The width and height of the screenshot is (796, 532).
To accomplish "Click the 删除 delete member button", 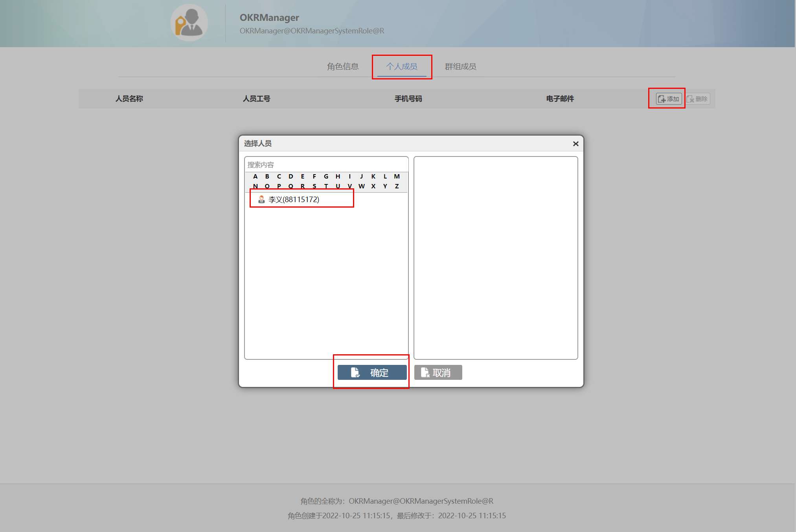I will [698, 99].
